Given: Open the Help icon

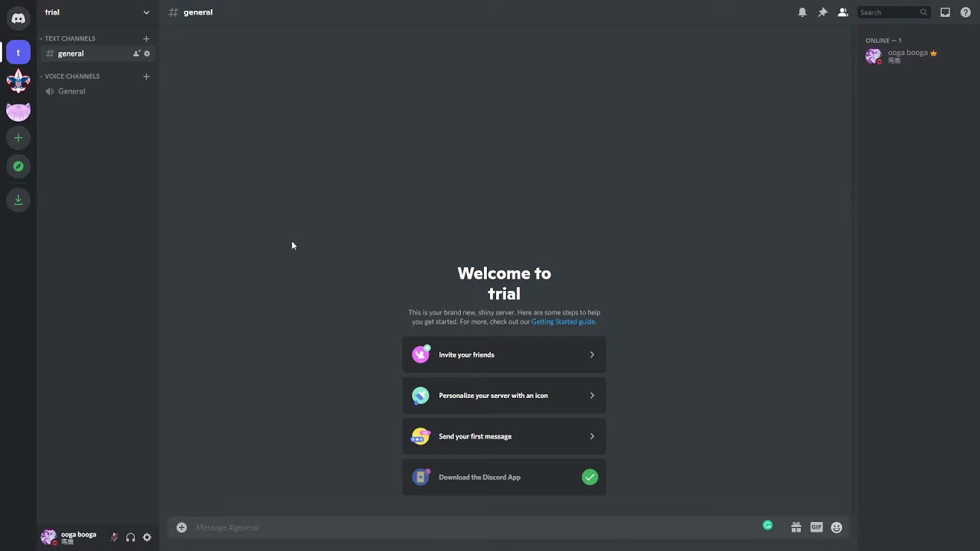Looking at the screenshot, I should tap(965, 12).
